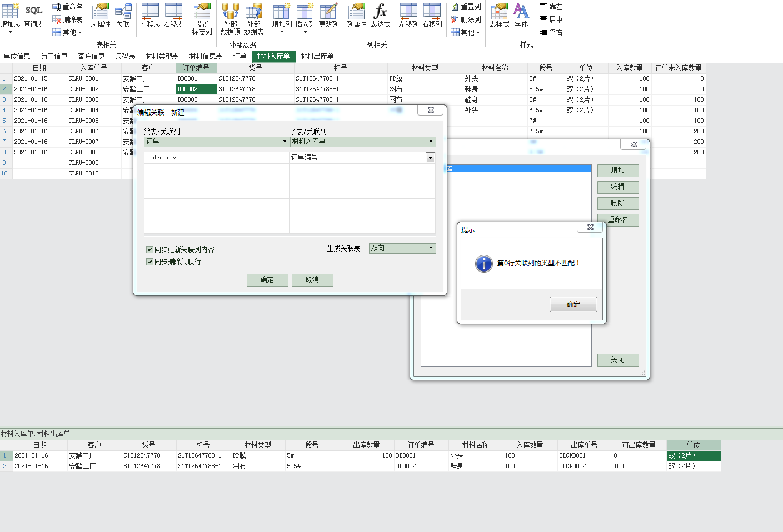
Task: Open the 表样式 icon
Action: (499, 16)
